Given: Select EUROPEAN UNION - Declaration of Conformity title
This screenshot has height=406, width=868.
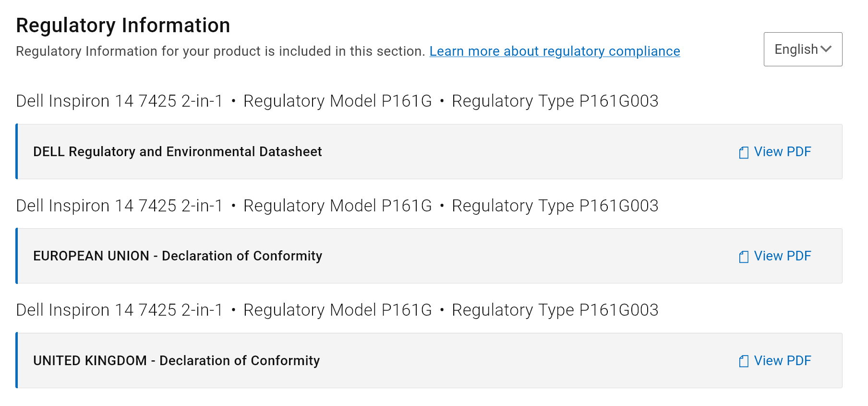Looking at the screenshot, I should pyautogui.click(x=178, y=256).
